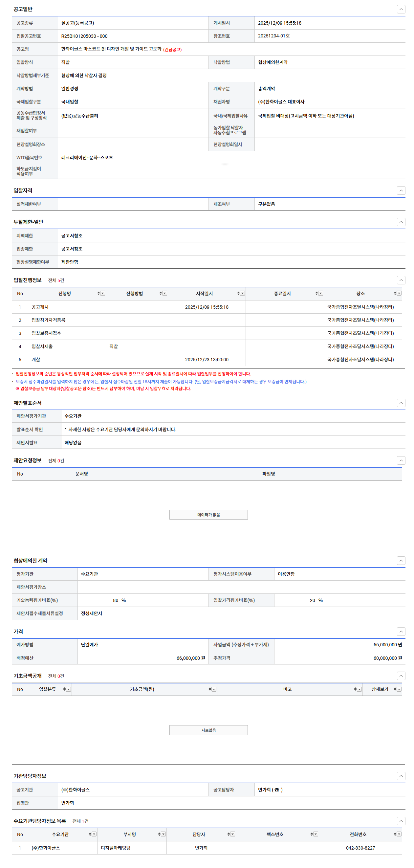Screen dimensions: 414x868
Task: Collapse the 기관담당자정보 section
Action: pos(401,776)
